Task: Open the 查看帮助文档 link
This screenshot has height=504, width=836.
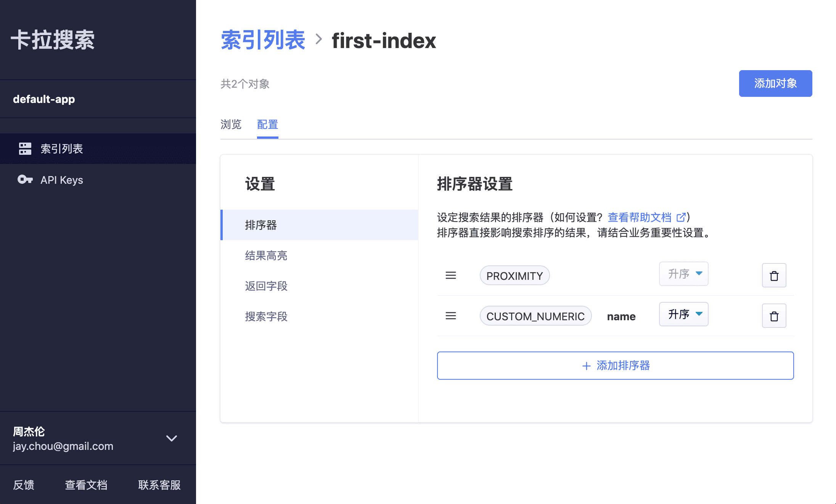Action: [x=639, y=218]
